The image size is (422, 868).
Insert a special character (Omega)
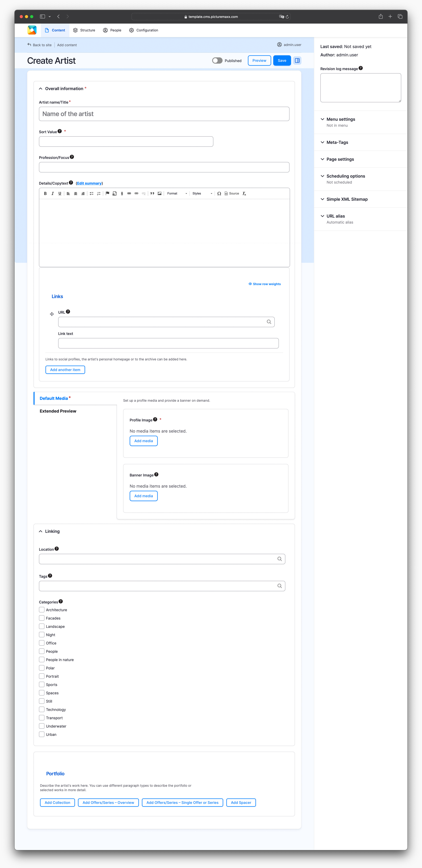point(219,193)
